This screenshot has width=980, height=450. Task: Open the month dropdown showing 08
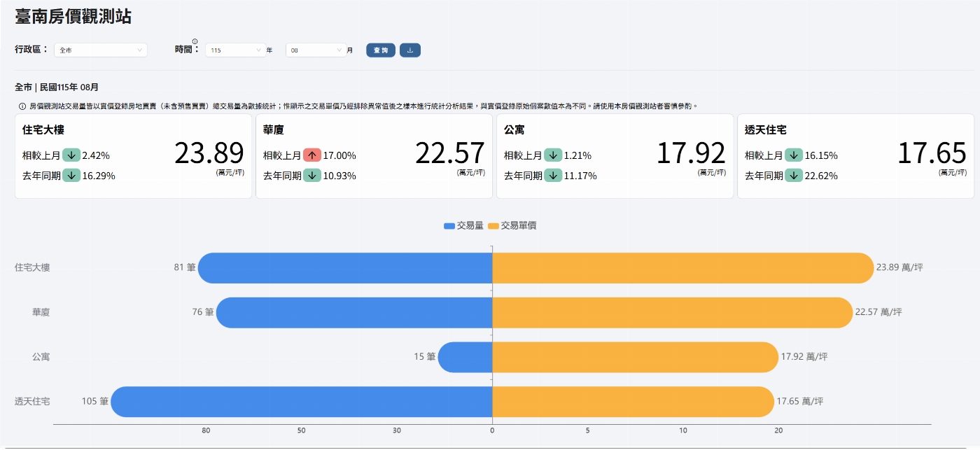point(316,50)
